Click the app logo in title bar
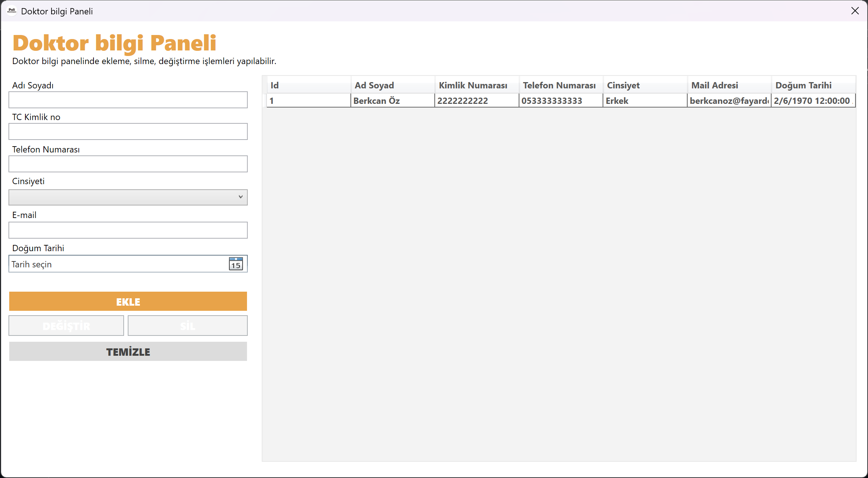The image size is (868, 478). click(x=12, y=11)
